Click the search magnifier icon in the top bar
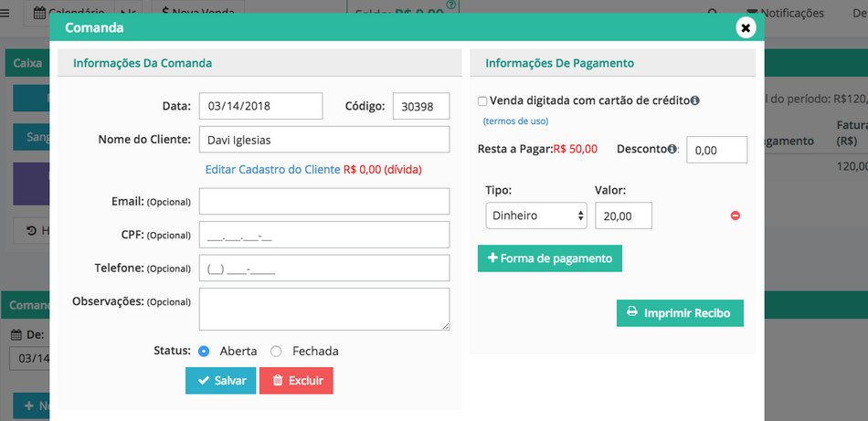The width and height of the screenshot is (868, 421). pos(713,14)
